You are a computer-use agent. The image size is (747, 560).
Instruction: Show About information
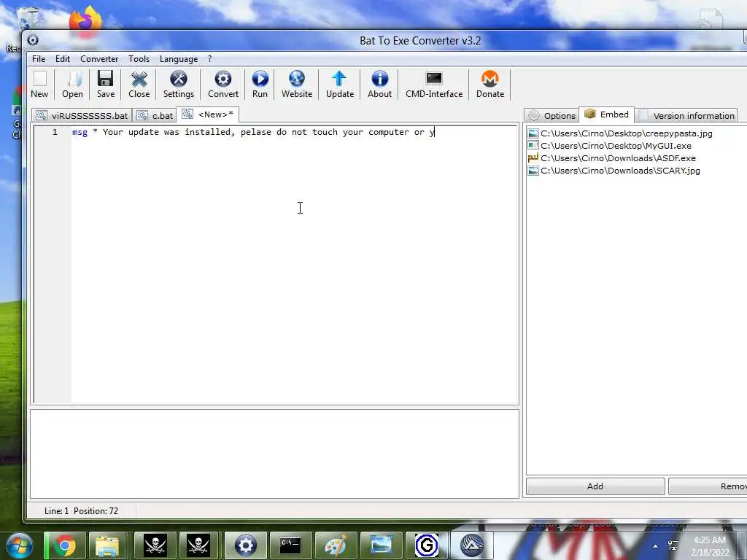379,85
